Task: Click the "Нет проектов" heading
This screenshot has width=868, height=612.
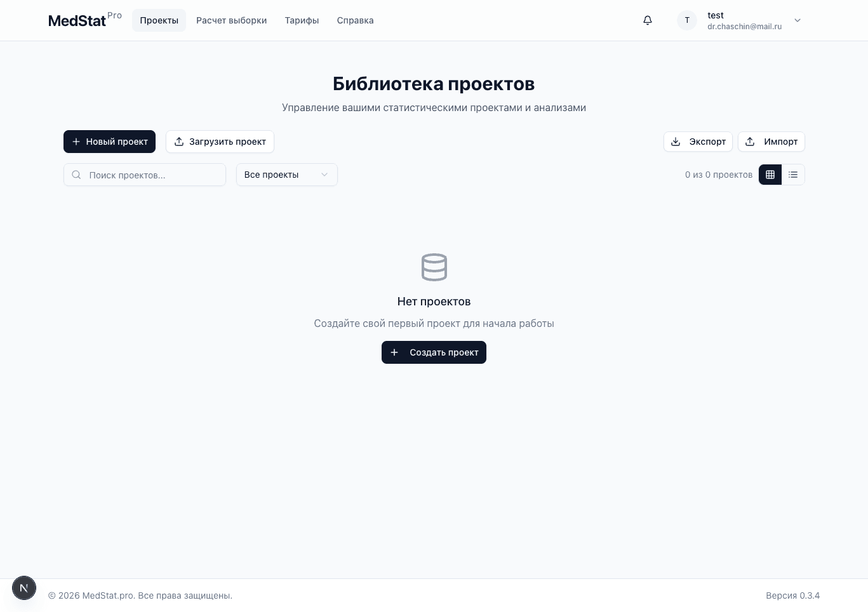Action: [x=434, y=302]
